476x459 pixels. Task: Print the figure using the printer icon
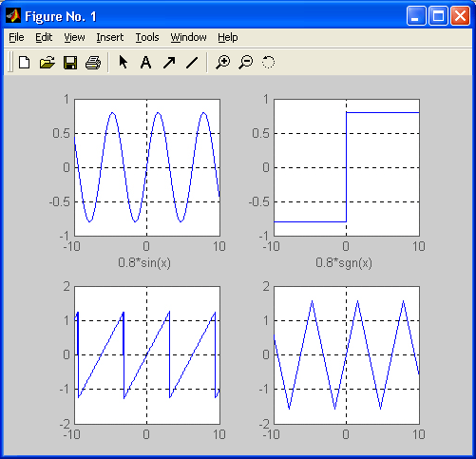pyautogui.click(x=93, y=62)
